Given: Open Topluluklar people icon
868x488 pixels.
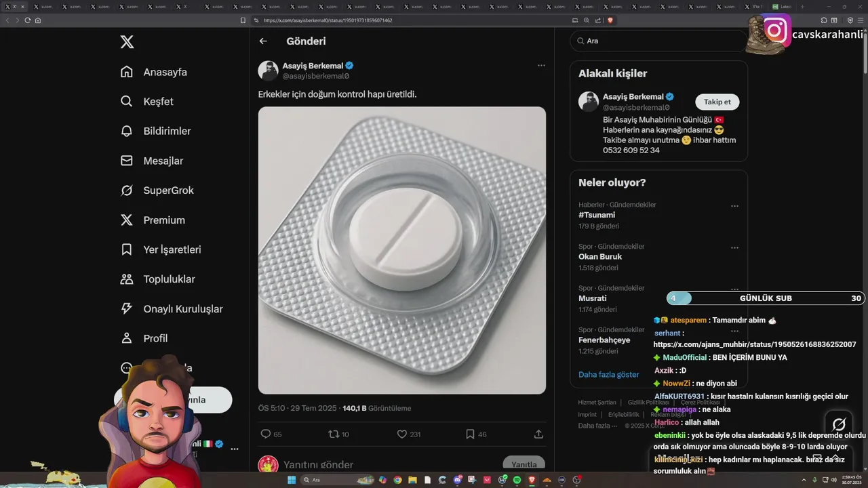Looking at the screenshot, I should pos(126,279).
